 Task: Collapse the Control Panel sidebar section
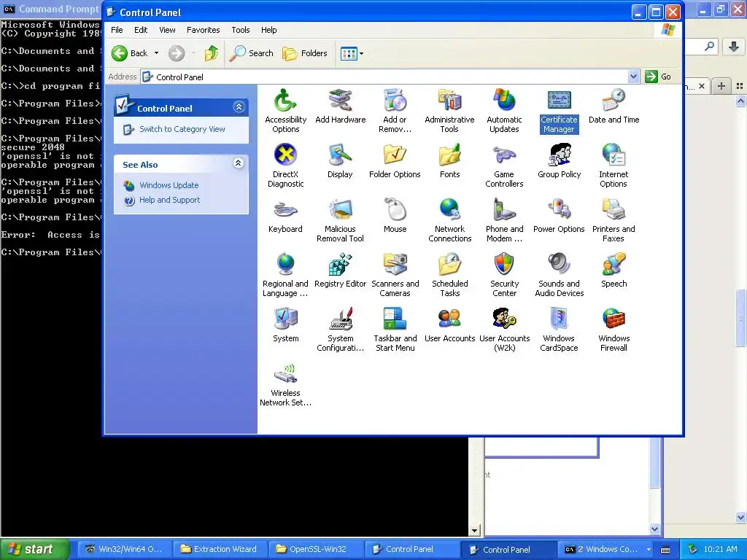[239, 107]
